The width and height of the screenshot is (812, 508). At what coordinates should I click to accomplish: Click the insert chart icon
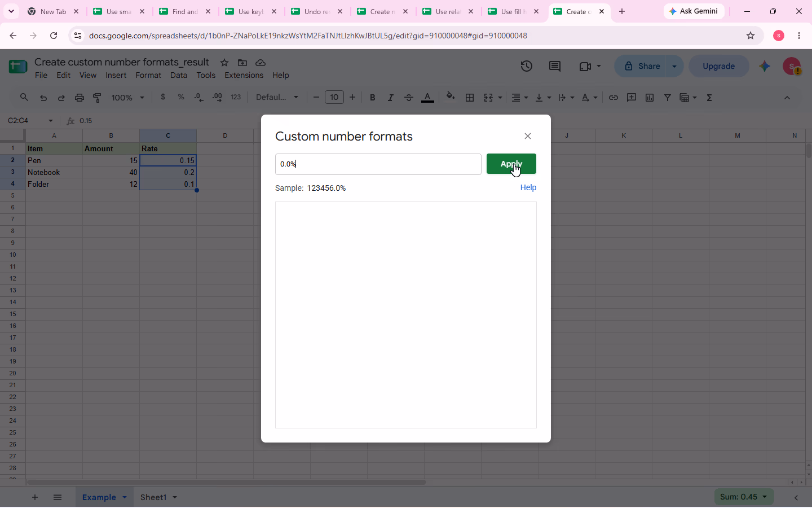pyautogui.click(x=650, y=98)
